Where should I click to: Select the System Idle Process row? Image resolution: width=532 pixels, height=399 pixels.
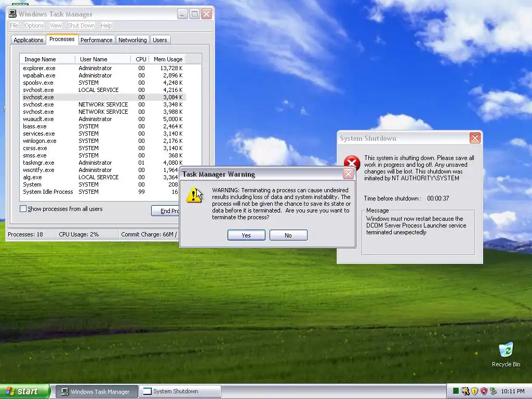(x=99, y=192)
